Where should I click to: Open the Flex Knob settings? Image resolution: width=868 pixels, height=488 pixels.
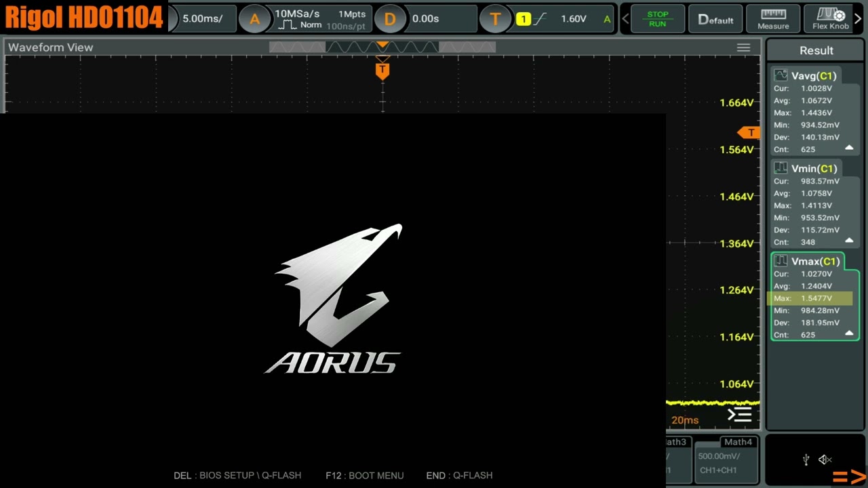pyautogui.click(x=831, y=19)
